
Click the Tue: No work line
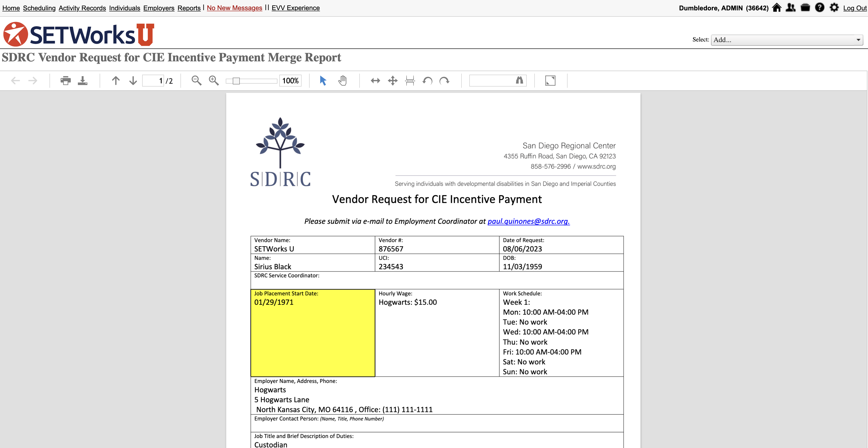(x=525, y=322)
